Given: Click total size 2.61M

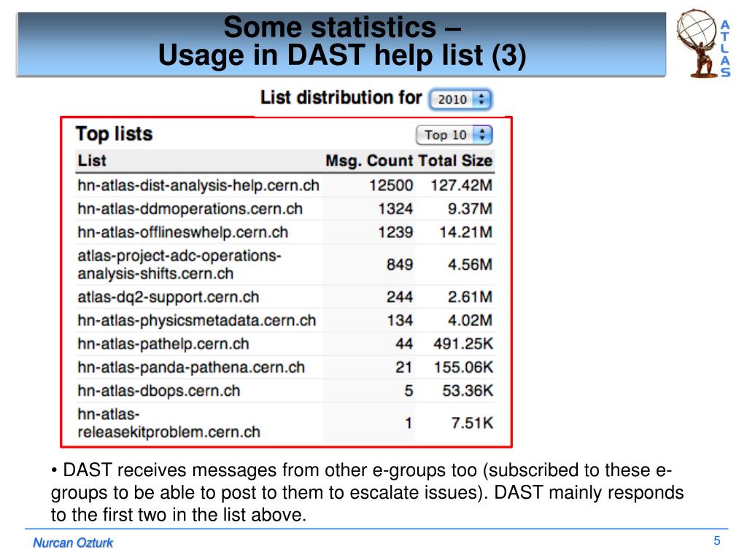Looking at the screenshot, I should (x=470, y=297).
